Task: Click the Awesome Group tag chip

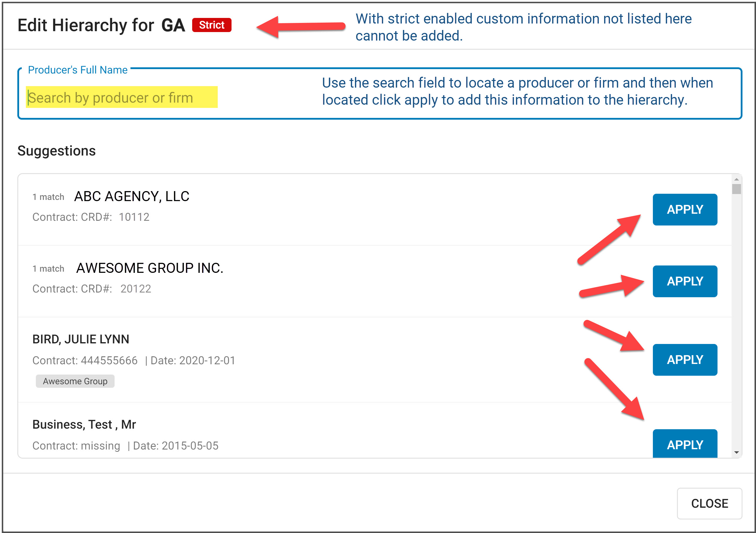Action: pos(75,381)
